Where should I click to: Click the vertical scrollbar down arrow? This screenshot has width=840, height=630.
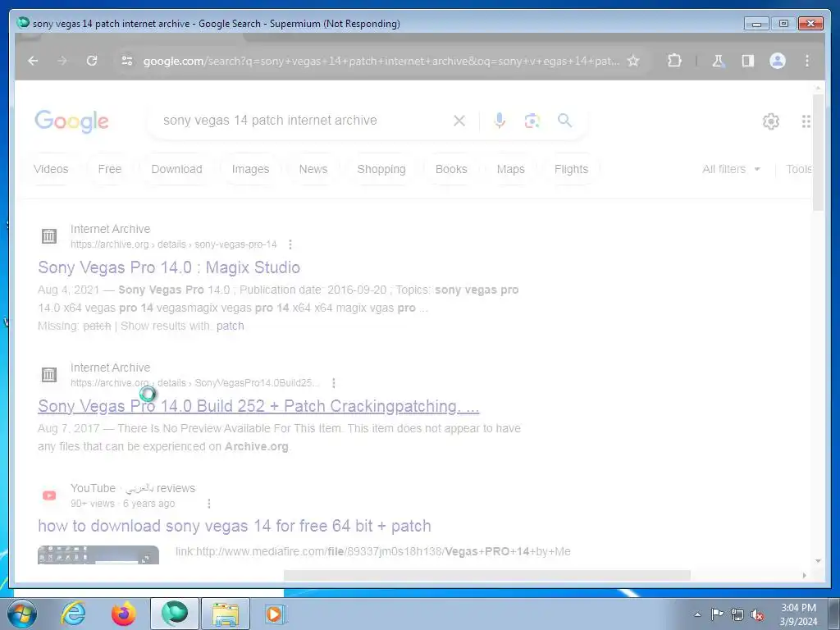(818, 561)
